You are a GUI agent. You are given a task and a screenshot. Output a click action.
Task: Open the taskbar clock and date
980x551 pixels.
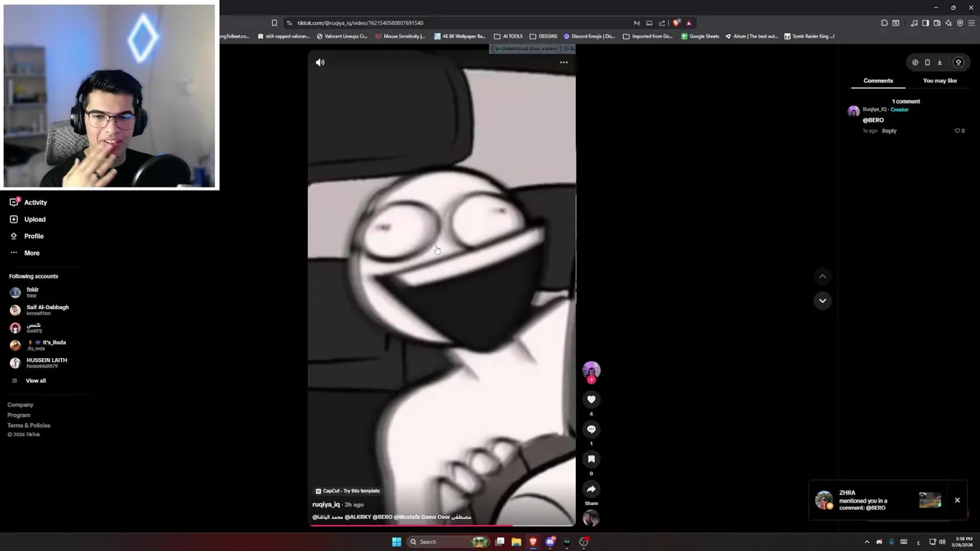tap(962, 542)
